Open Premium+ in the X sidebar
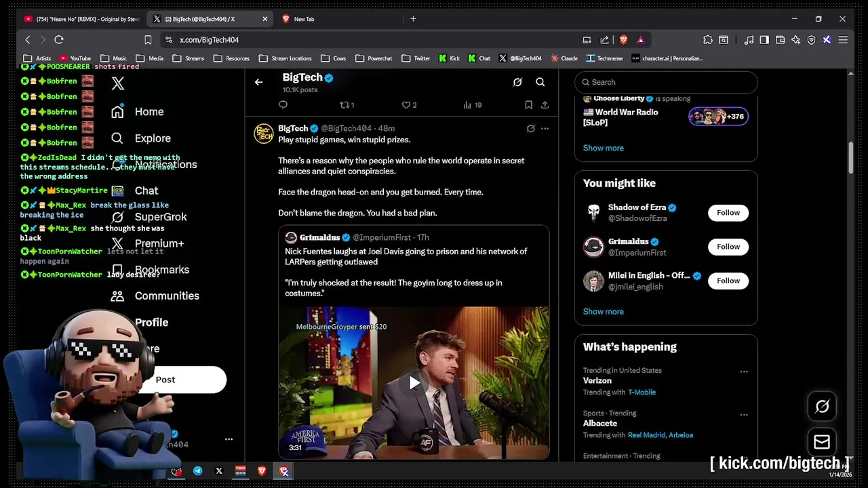Viewport: 868px width, 488px height. click(x=148, y=243)
